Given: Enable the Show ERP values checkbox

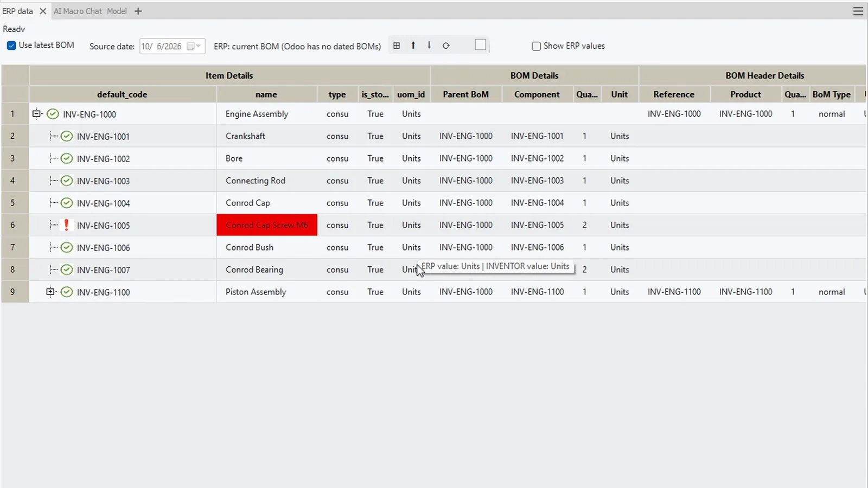Looking at the screenshot, I should [536, 46].
